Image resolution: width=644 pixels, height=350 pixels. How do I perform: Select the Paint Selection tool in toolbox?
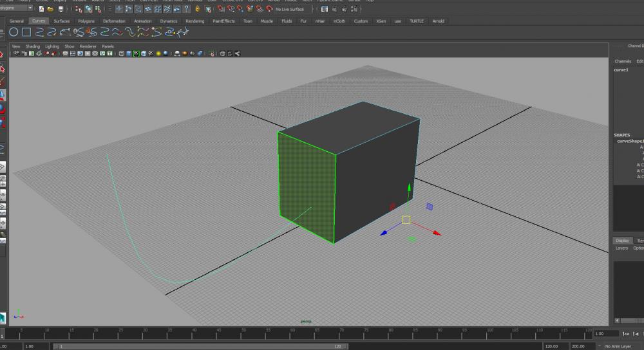tap(3, 81)
